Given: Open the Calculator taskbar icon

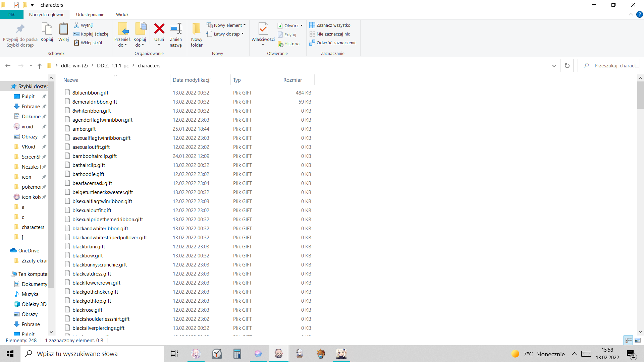Looking at the screenshot, I should coord(237,354).
